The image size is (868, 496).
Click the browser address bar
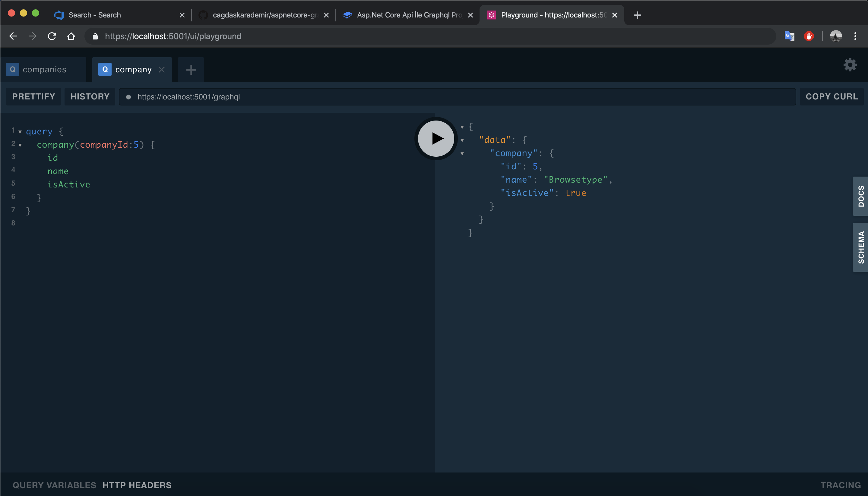[x=430, y=36]
